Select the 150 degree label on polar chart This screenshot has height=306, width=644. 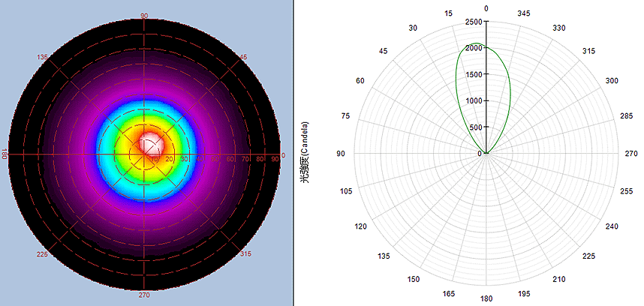(412, 279)
